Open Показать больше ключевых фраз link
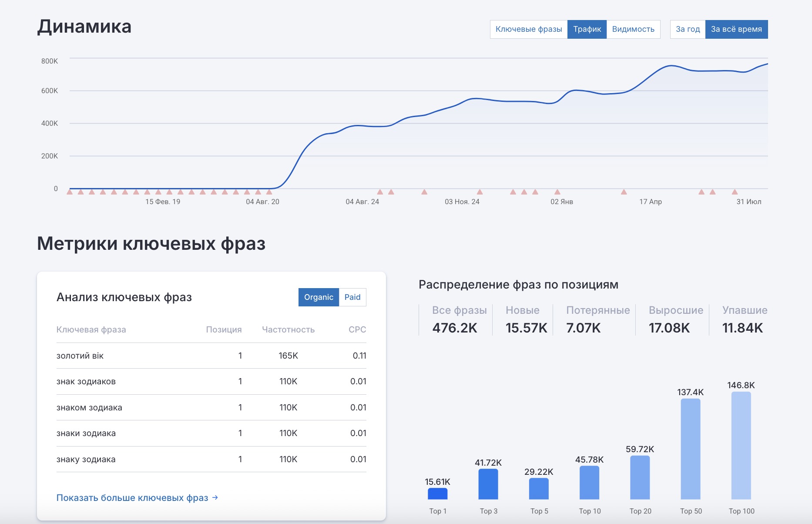 click(132, 498)
